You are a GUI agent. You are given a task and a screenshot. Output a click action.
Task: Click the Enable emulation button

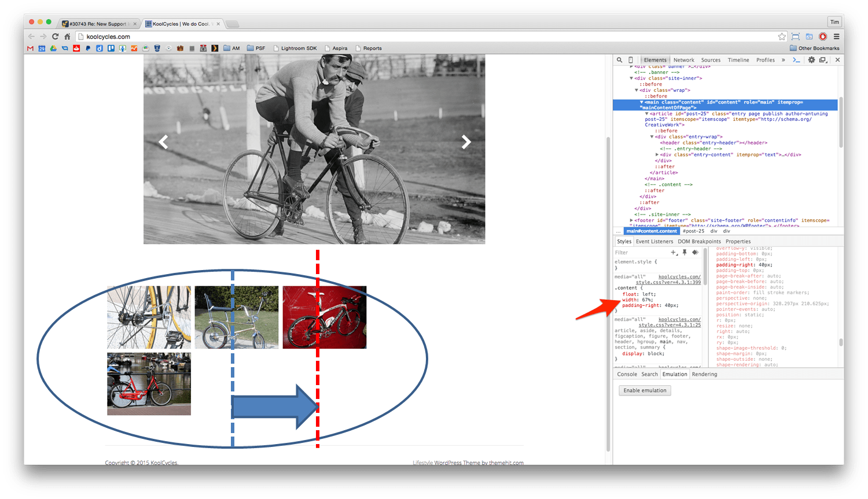pyautogui.click(x=645, y=390)
